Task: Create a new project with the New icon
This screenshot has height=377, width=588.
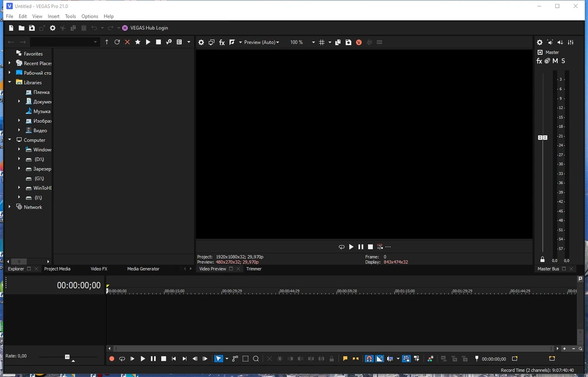Action: (x=11, y=28)
